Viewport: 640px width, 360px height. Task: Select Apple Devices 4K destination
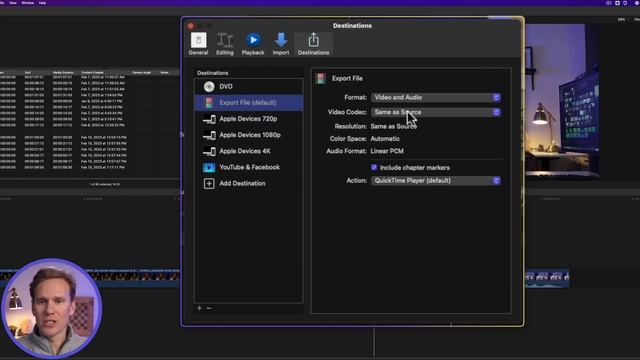(249, 151)
